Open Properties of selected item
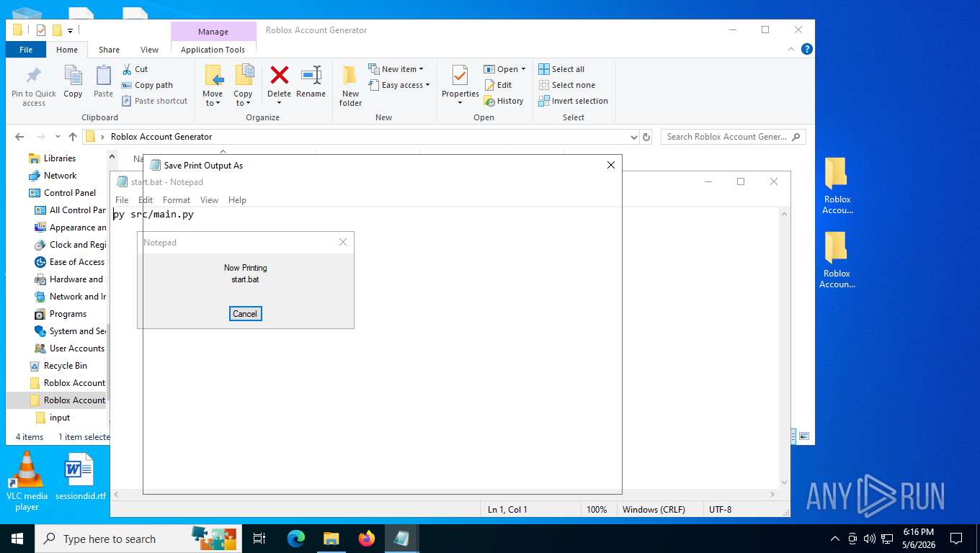Screen dimensions: 980x553 tap(460, 84)
